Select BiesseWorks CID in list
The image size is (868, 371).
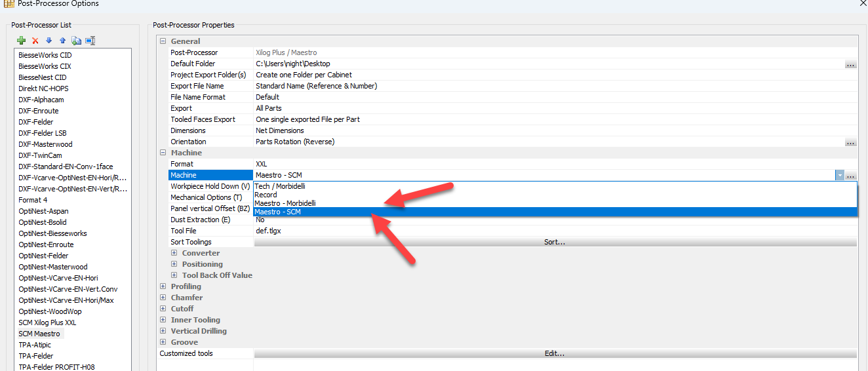[45, 55]
